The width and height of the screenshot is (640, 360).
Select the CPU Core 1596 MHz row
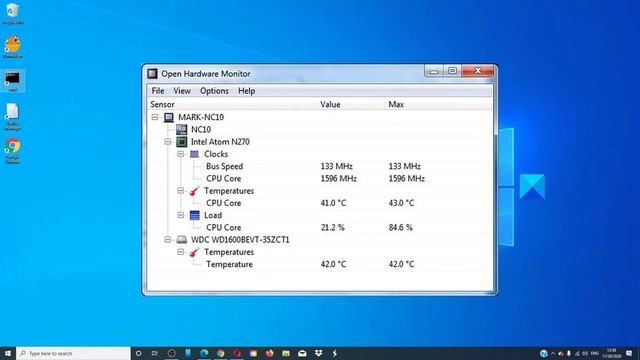coord(320,178)
